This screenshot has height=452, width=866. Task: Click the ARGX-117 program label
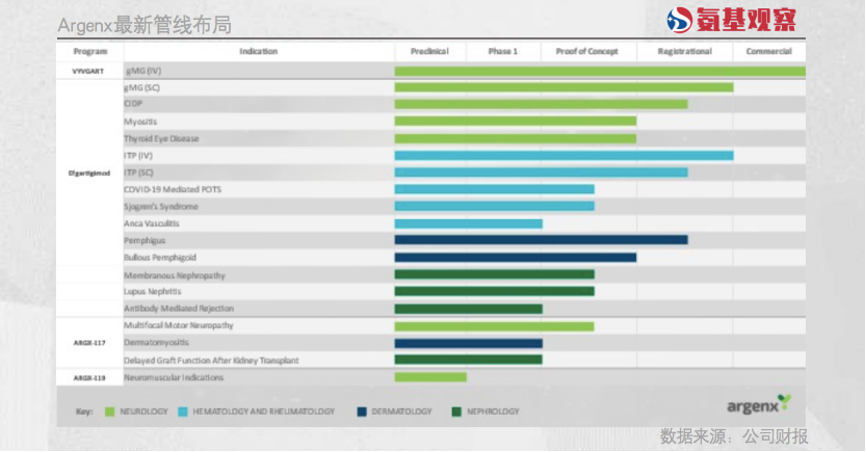tap(89, 343)
